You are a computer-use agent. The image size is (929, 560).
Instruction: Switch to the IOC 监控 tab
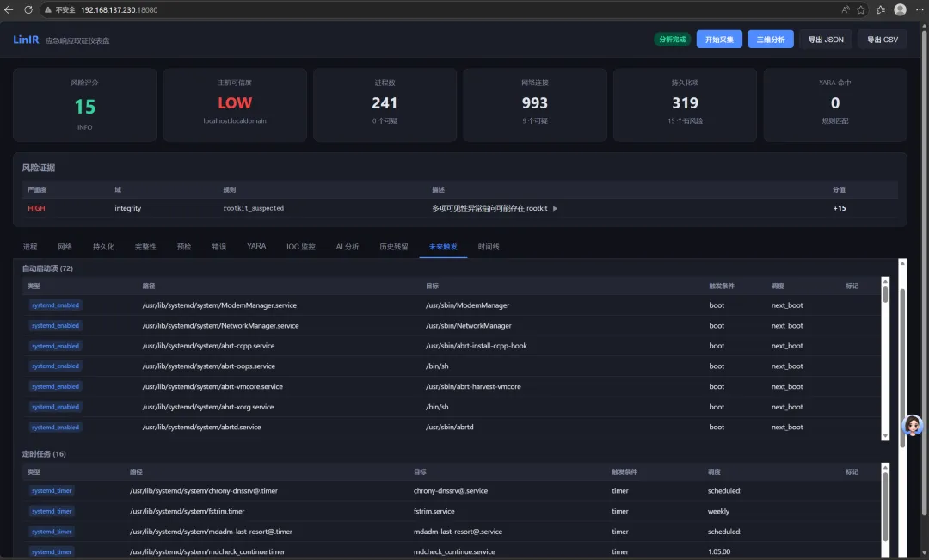point(300,247)
